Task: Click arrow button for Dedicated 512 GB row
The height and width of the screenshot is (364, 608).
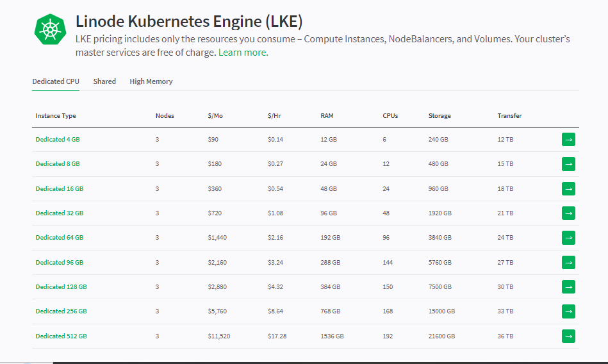Action: (x=568, y=336)
